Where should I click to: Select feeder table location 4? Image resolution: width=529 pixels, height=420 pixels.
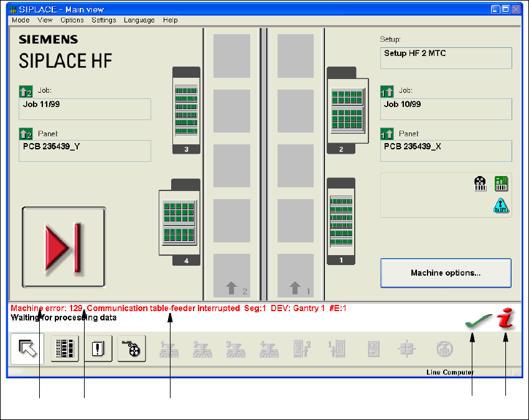pyautogui.click(x=179, y=222)
